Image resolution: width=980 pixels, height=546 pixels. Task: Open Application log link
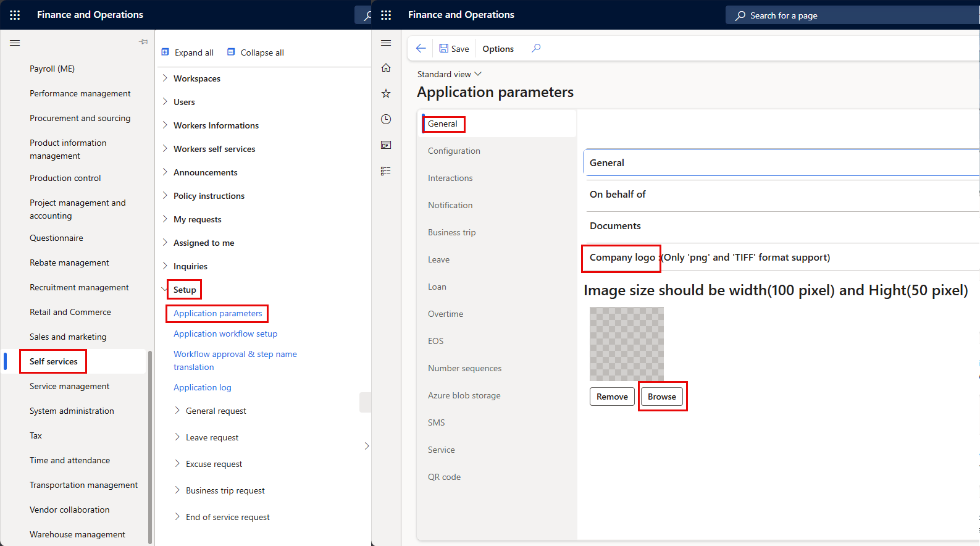click(x=202, y=387)
